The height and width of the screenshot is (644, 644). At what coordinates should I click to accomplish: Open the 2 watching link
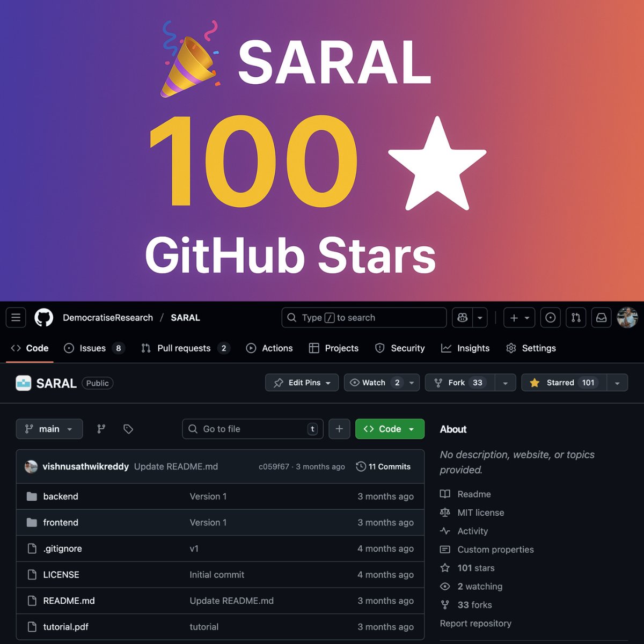472,587
